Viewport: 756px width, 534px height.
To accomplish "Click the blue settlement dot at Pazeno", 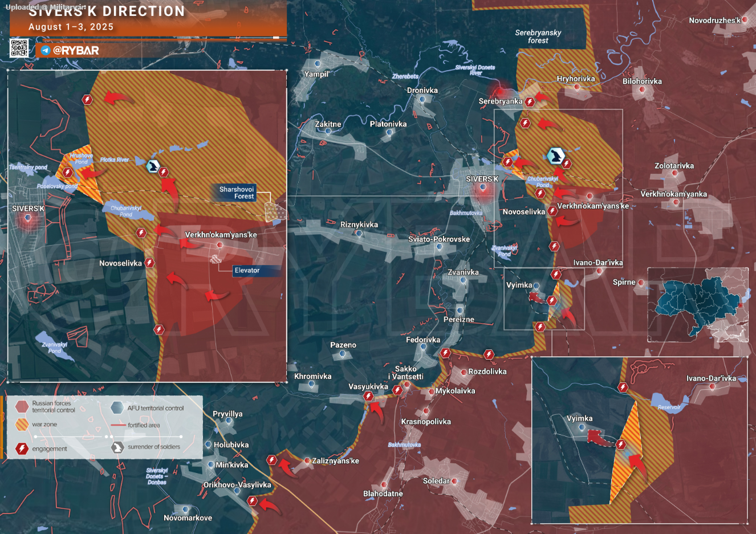I will [343, 354].
